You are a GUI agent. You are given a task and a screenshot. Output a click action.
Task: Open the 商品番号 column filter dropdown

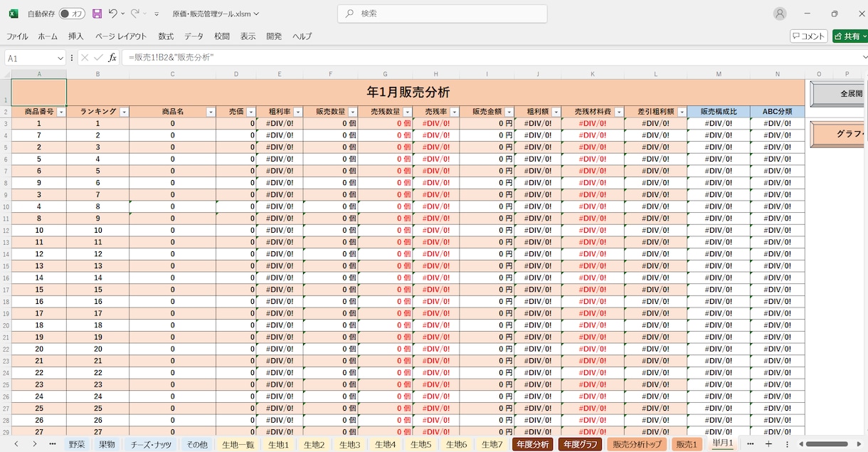(61, 112)
